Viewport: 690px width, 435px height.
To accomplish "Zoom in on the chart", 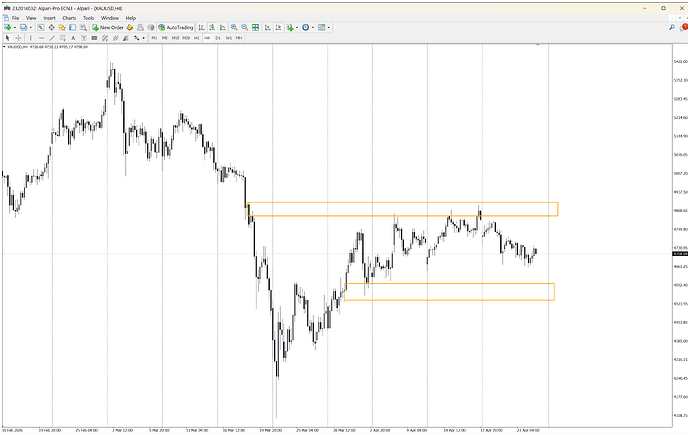I will tap(234, 27).
